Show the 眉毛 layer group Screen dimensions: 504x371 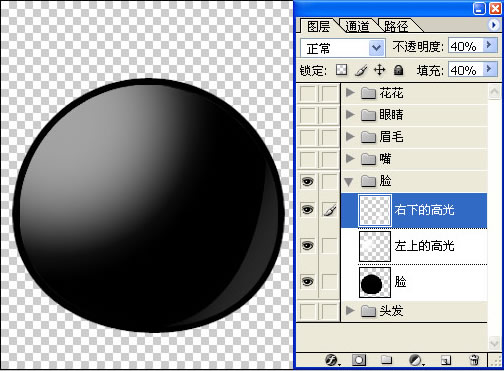click(307, 137)
